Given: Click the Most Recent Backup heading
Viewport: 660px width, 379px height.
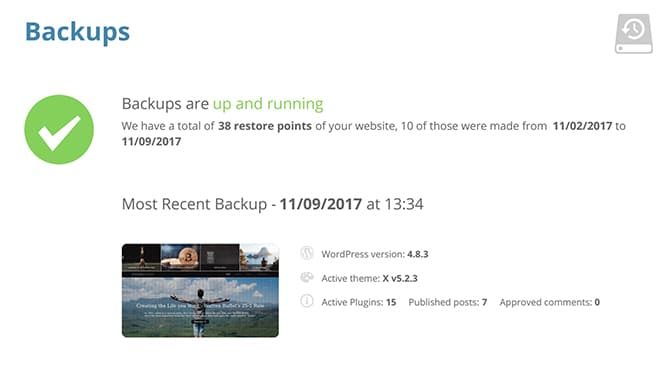Looking at the screenshot, I should point(272,204).
